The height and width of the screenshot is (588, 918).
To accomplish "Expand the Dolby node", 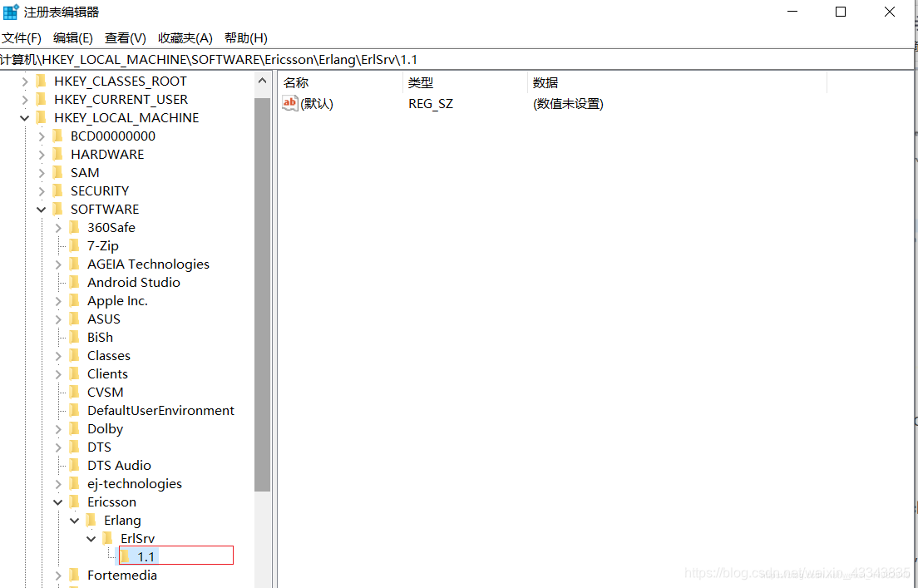I will [58, 428].
